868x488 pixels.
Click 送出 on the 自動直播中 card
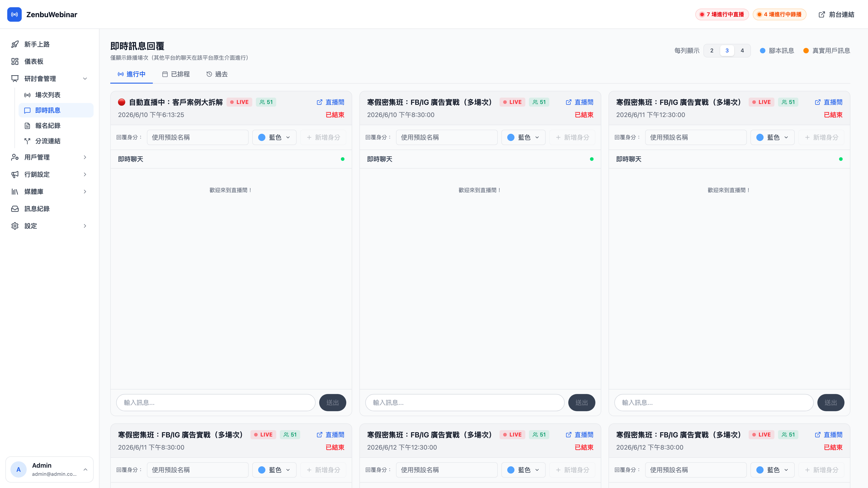coord(333,402)
